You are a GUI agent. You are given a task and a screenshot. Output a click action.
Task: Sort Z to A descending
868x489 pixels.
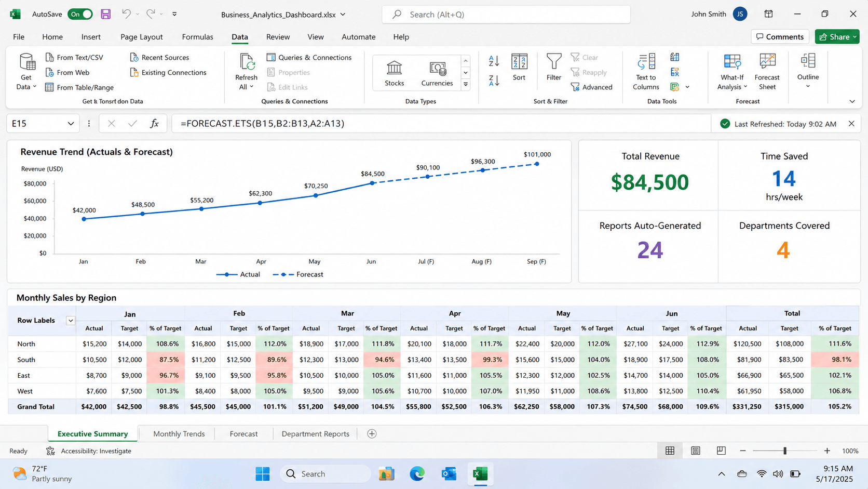(x=494, y=81)
